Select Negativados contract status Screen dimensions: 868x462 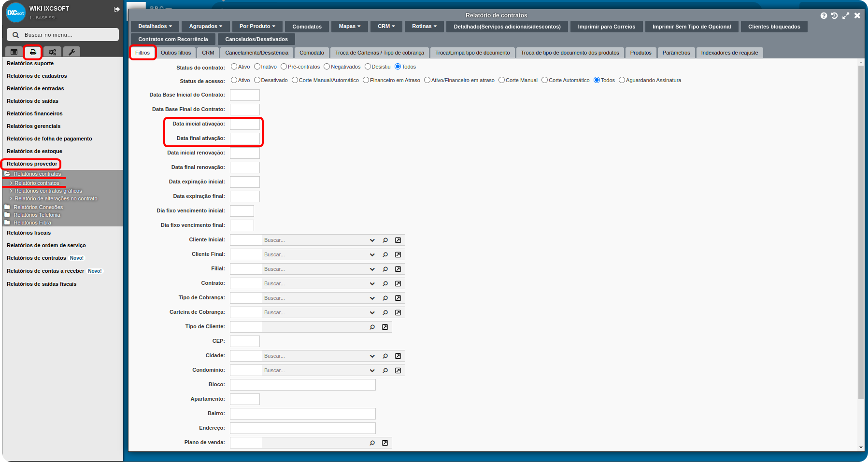327,67
